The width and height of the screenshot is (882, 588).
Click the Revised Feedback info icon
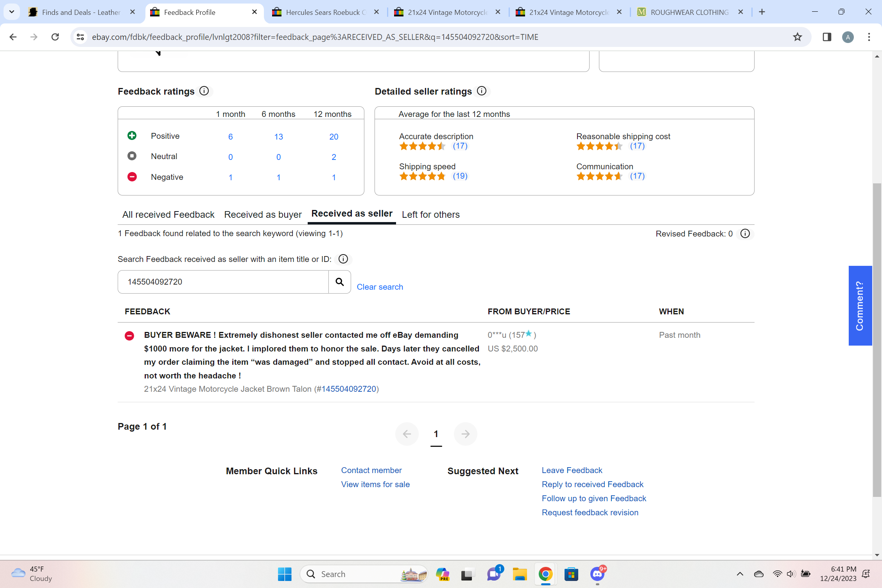745,234
